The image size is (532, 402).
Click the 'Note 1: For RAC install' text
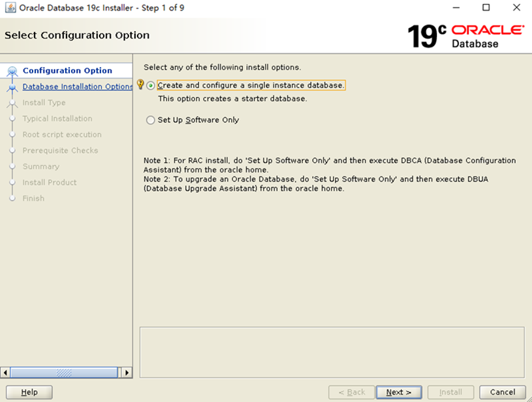click(x=330, y=165)
